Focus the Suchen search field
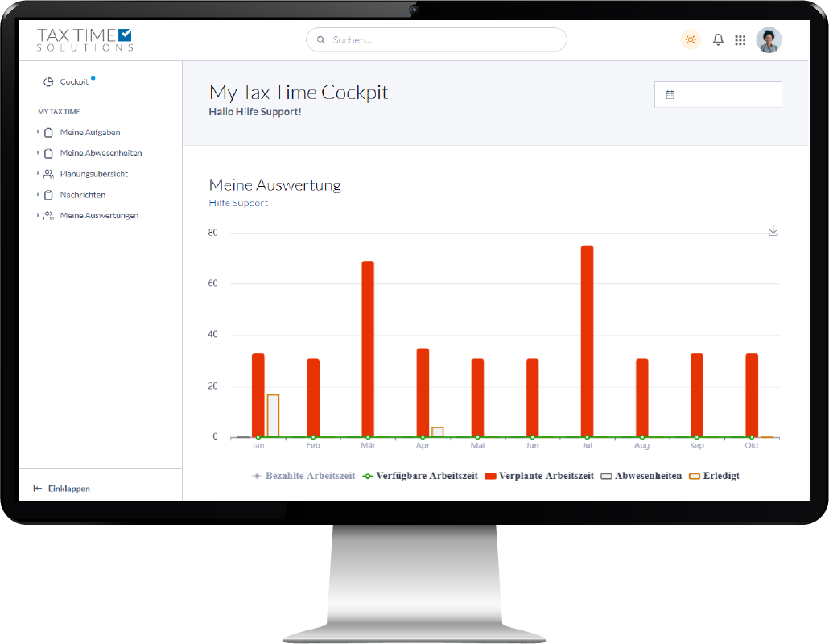Image resolution: width=829 pixels, height=644 pixels. point(443,39)
